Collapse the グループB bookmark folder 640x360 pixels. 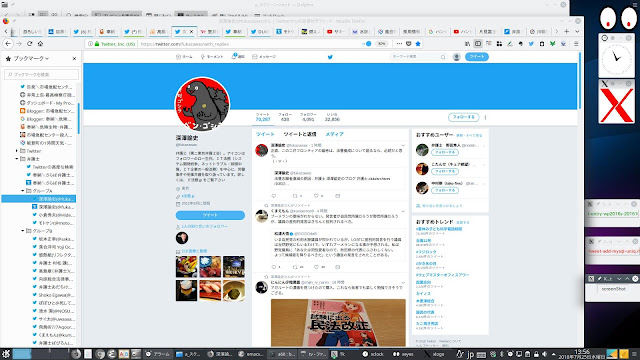click(x=23, y=231)
